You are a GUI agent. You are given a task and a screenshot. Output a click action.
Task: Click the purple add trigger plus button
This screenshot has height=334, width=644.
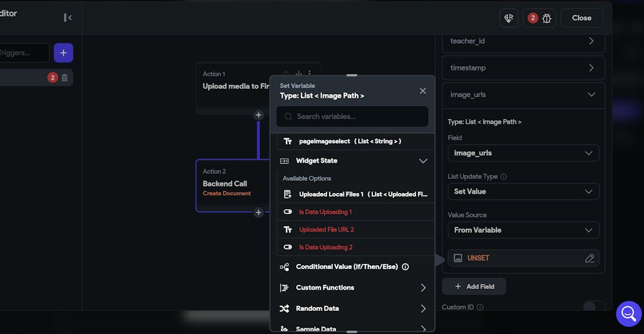coord(63,53)
